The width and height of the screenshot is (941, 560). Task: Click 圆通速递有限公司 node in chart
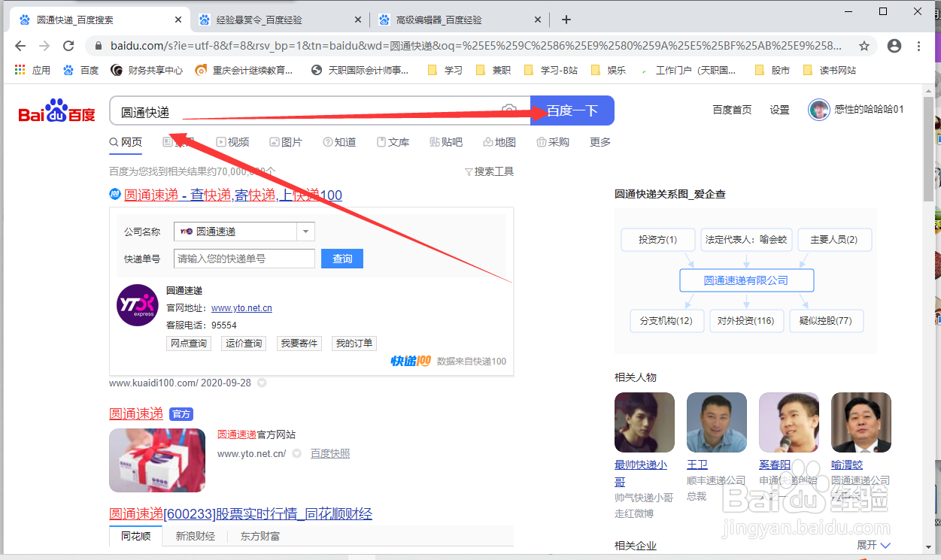point(746,280)
